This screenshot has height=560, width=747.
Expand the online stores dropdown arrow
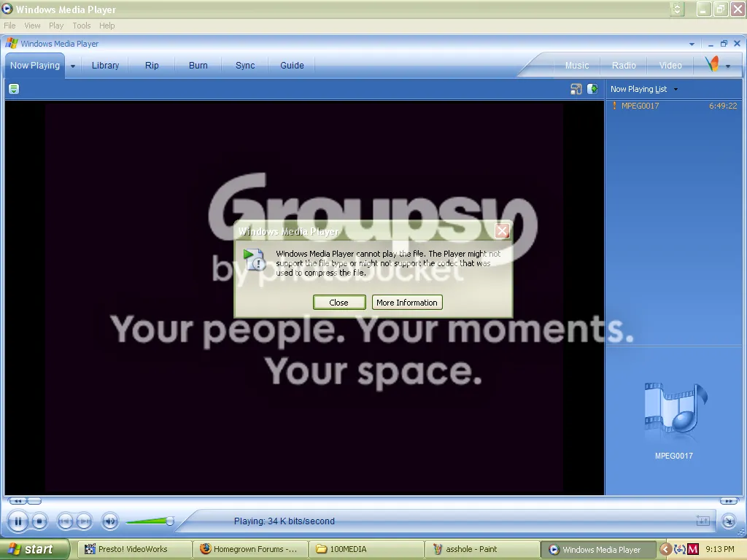(x=728, y=66)
